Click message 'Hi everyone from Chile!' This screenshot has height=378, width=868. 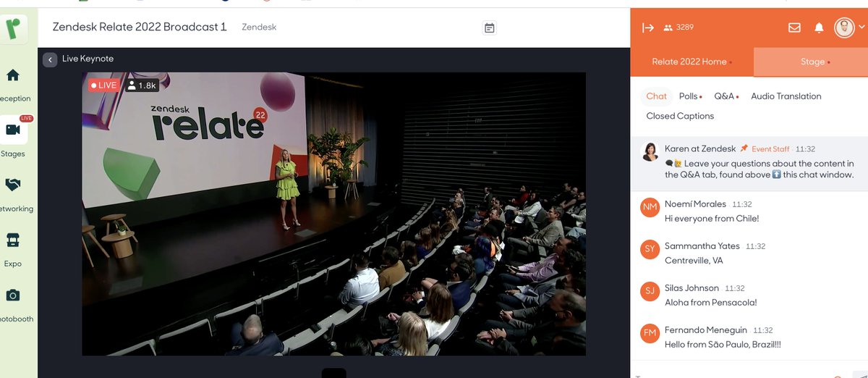pos(712,219)
